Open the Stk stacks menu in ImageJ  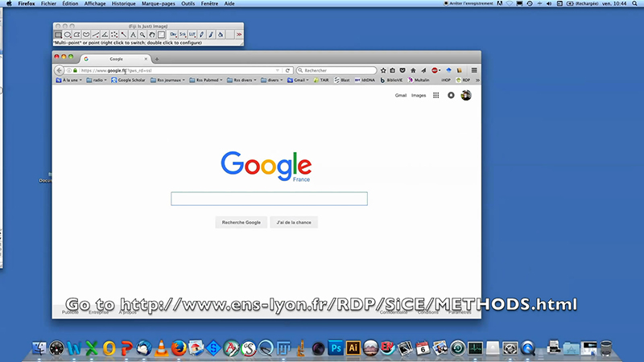pyautogui.click(x=183, y=35)
